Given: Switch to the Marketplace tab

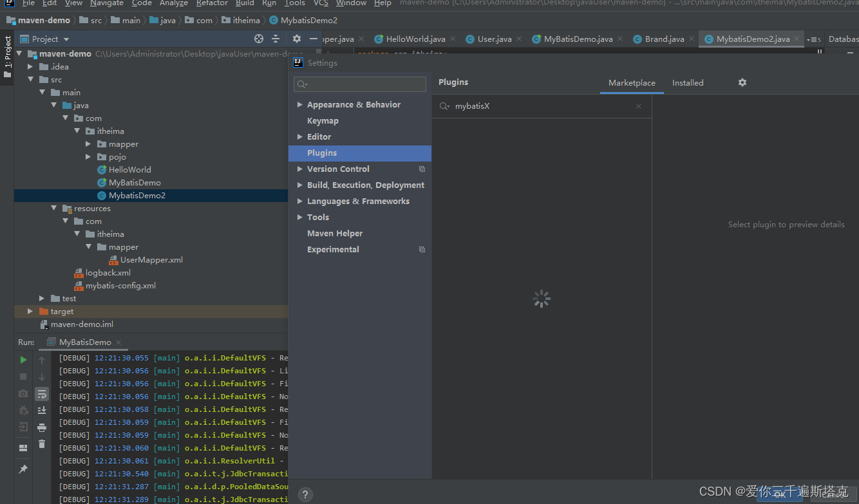Looking at the screenshot, I should pos(632,82).
